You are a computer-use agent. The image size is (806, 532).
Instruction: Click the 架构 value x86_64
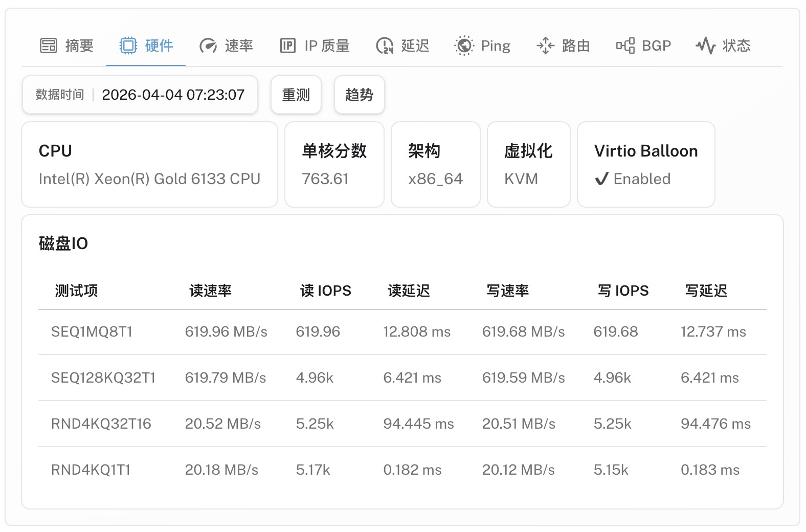tap(435, 179)
